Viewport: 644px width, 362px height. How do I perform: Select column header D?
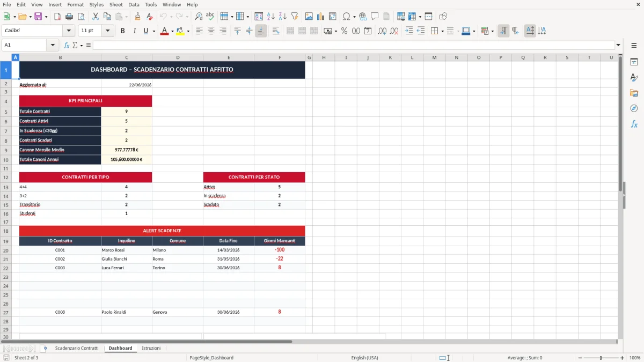click(x=178, y=57)
